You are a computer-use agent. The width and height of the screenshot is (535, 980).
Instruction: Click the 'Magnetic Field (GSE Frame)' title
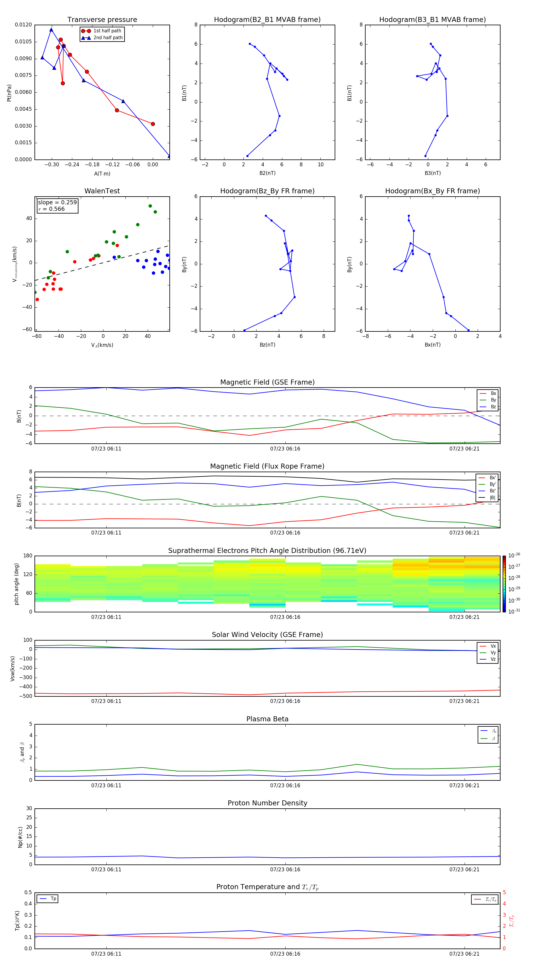[x=267, y=382]
